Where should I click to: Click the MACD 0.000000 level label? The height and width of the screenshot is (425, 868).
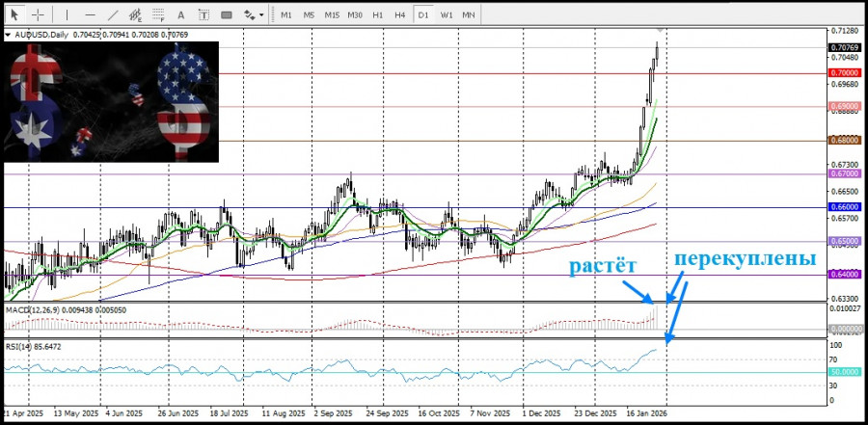844,330
